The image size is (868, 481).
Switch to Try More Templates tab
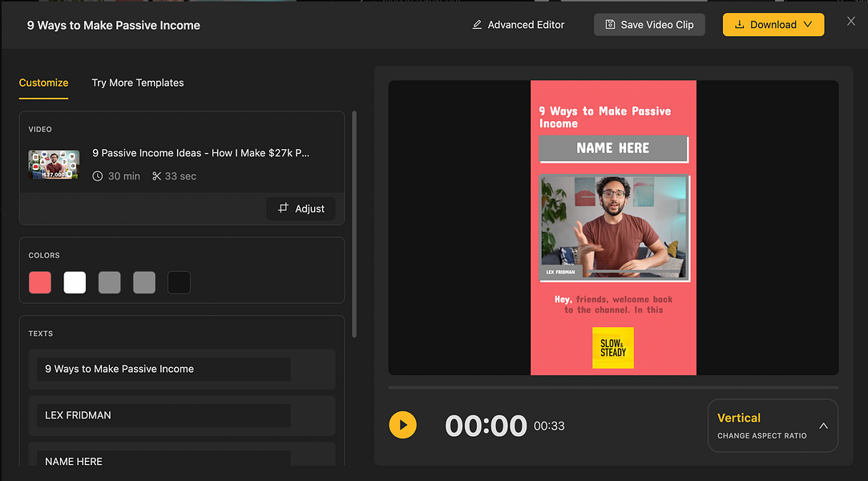coord(138,83)
